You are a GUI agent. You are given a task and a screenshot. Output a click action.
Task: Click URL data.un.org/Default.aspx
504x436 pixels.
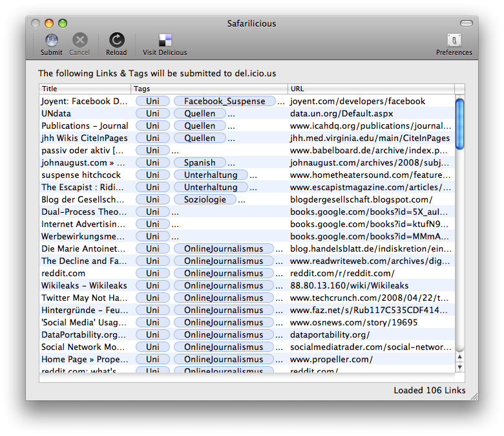(x=341, y=114)
